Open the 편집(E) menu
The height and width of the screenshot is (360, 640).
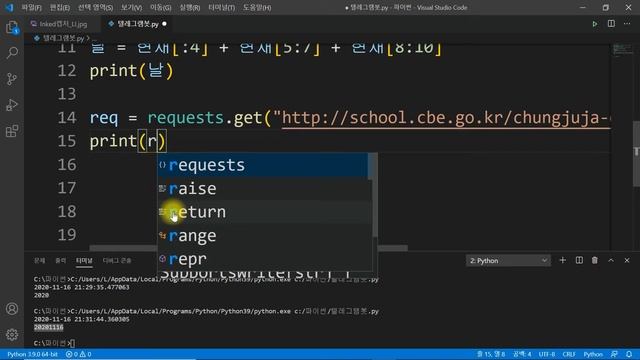point(60,8)
